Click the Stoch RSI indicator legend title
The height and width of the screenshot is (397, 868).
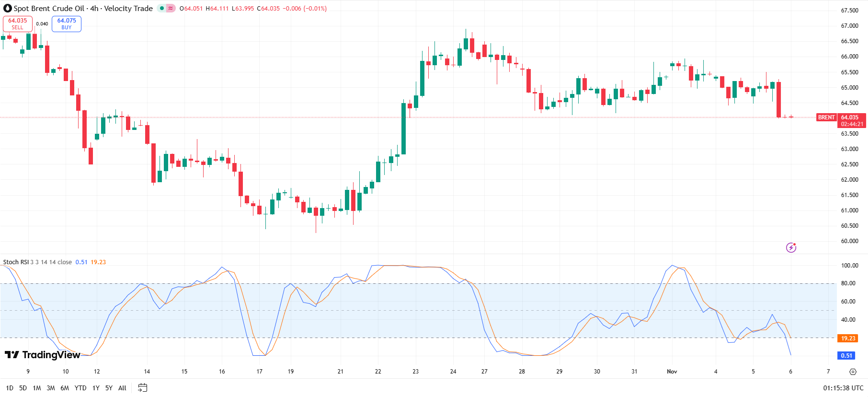pyautogui.click(x=16, y=262)
